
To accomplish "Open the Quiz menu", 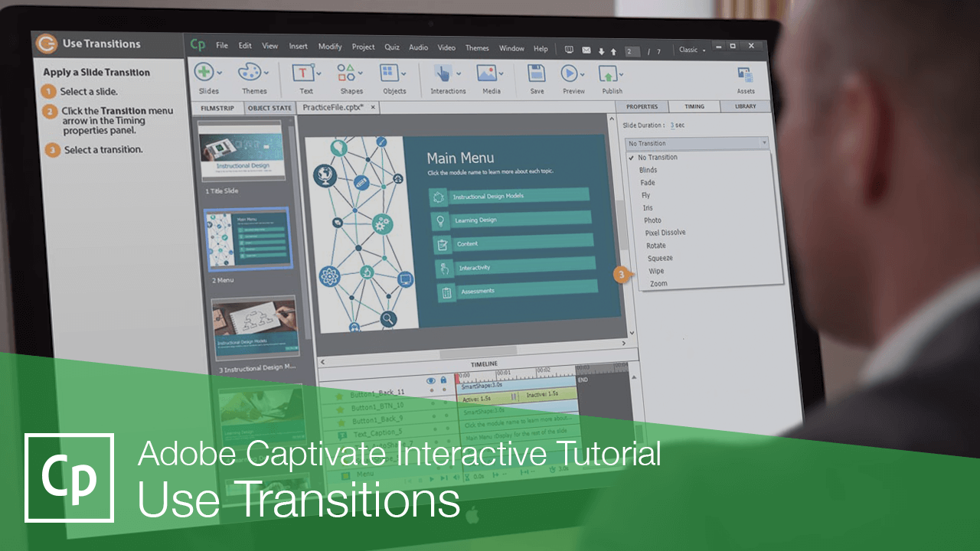I will pyautogui.click(x=391, y=47).
